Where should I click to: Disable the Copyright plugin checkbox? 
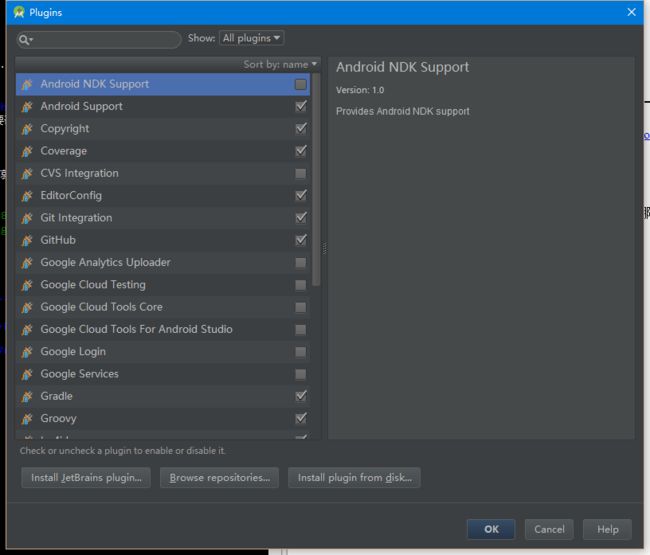[x=301, y=128]
